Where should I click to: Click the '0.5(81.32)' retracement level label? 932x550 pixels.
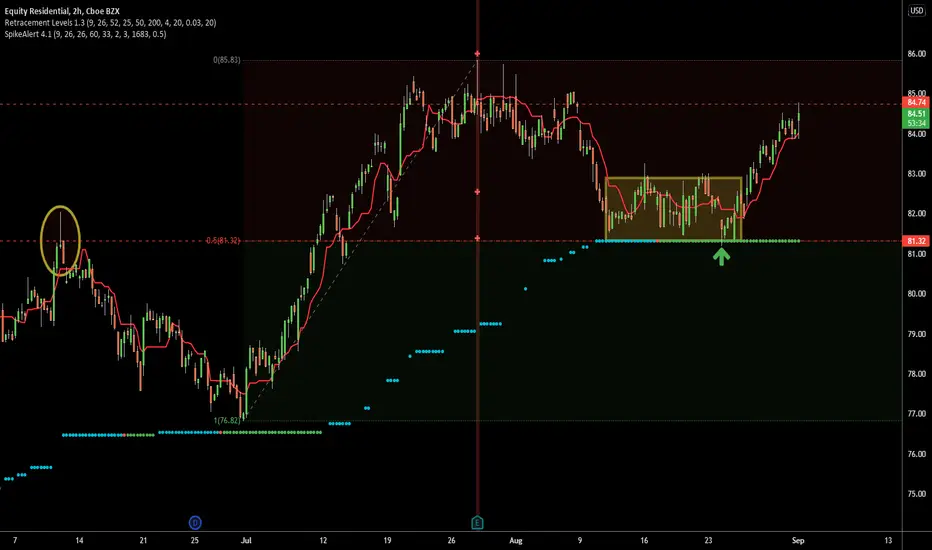tap(223, 241)
